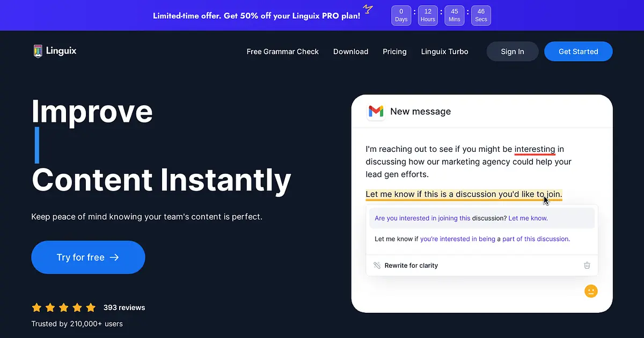Open Linguix Turbo from navigation
The image size is (644, 338).
click(444, 52)
